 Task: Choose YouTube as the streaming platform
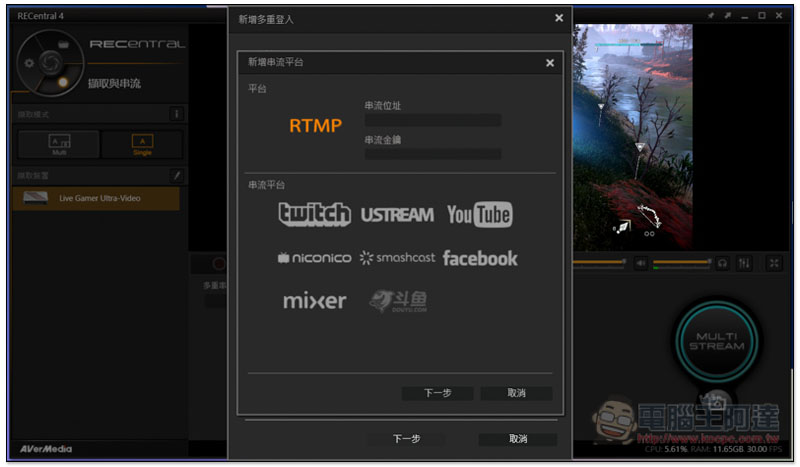(480, 214)
